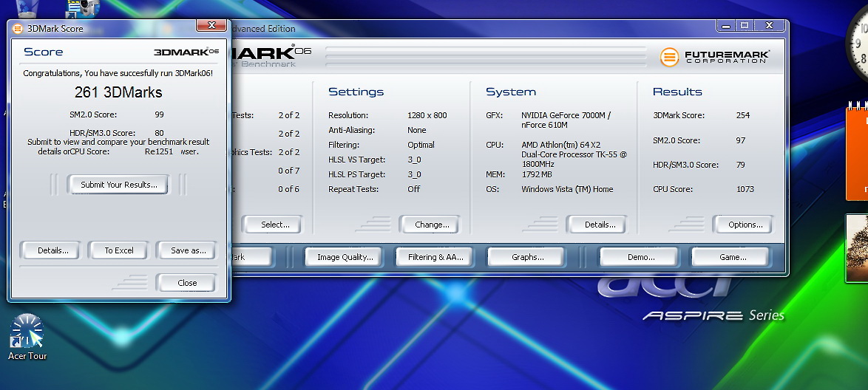Export the score with To Excel
Screen dimensions: 868x390
point(119,250)
